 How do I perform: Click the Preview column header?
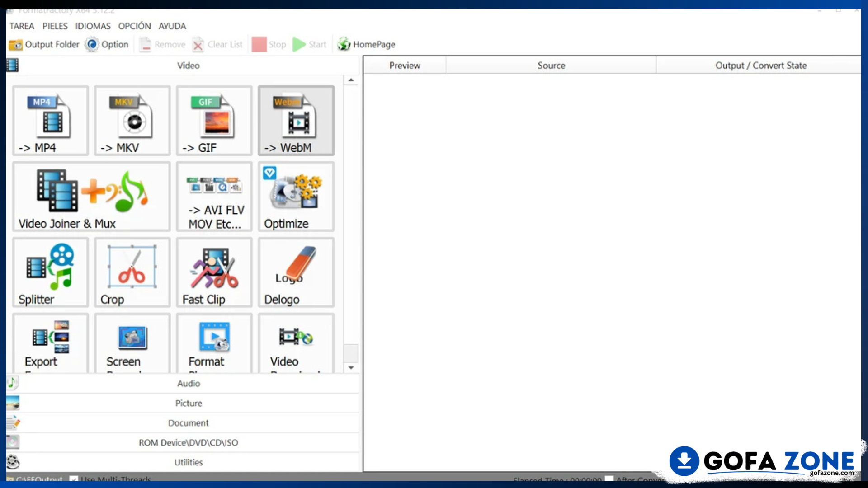pyautogui.click(x=405, y=66)
